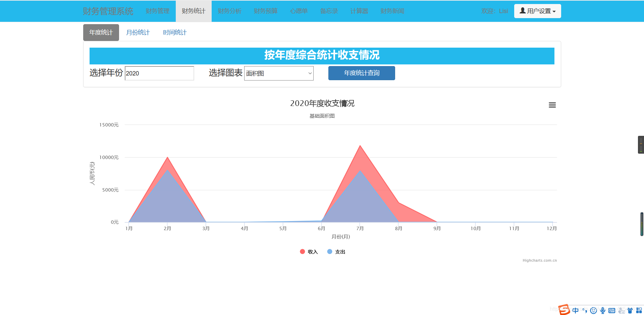Open the soft keyboard icon
This screenshot has width=644, height=315.
[x=612, y=310]
